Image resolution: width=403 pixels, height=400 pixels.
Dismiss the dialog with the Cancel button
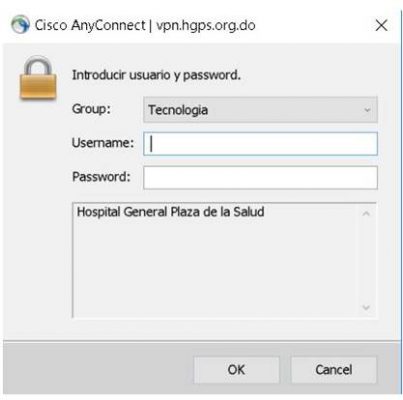click(x=334, y=370)
